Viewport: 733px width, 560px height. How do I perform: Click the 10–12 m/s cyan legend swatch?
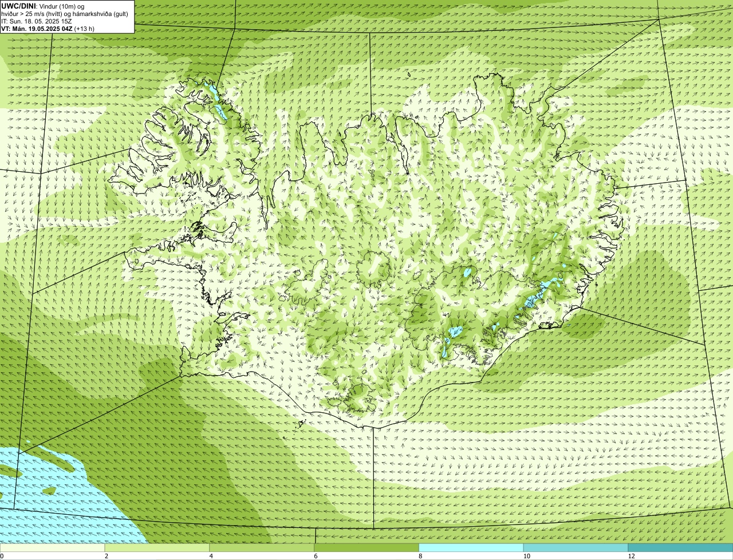(x=576, y=548)
